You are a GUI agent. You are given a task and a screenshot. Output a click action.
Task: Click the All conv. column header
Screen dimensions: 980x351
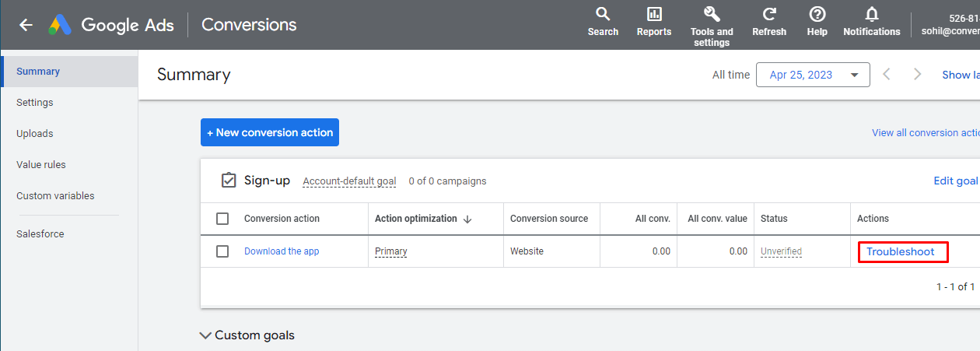coord(653,219)
